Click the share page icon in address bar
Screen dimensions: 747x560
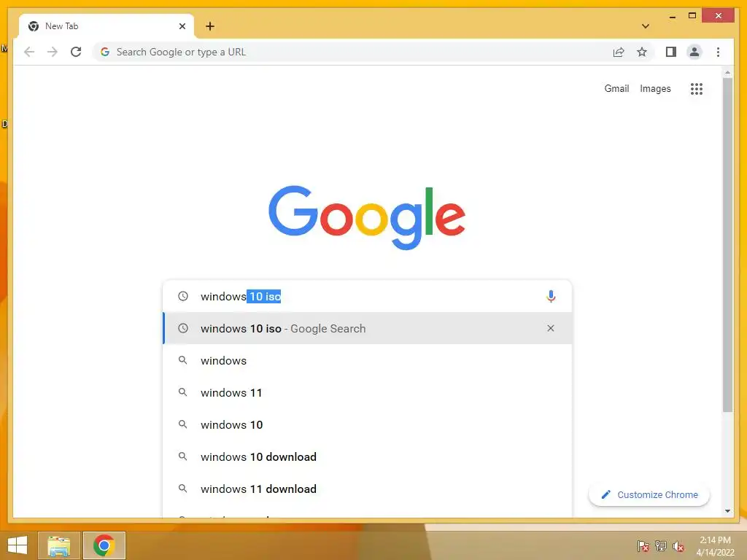click(x=619, y=52)
